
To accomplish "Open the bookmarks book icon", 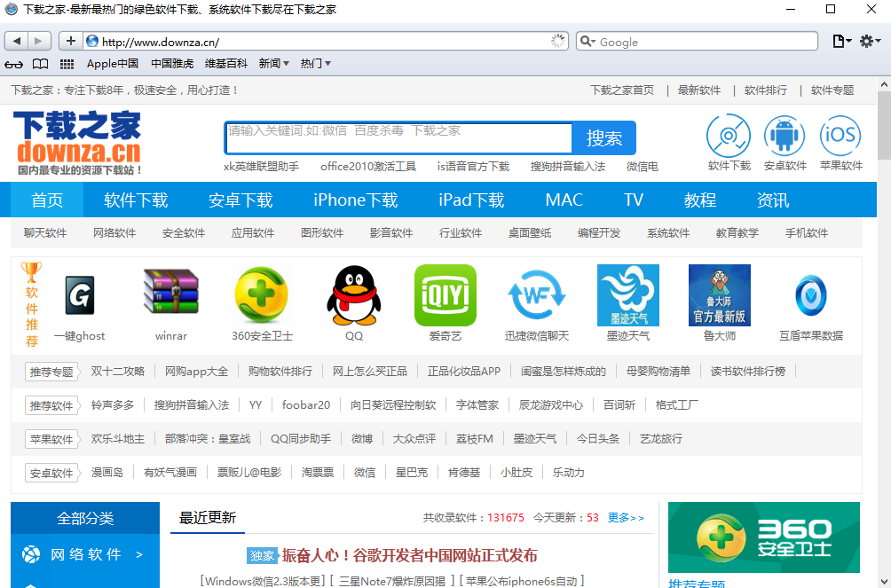I will 39,64.
